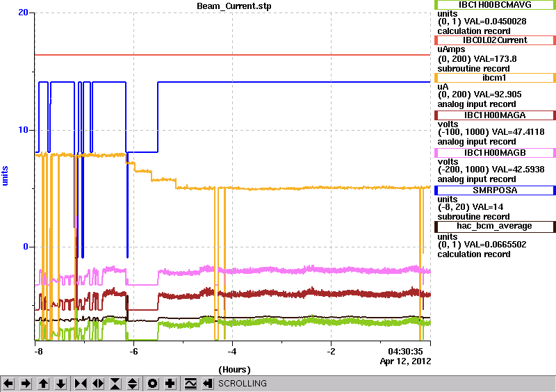Select the IBC1H00MAGB legend entry
Viewport: 556px width, 392px height.
click(x=495, y=153)
